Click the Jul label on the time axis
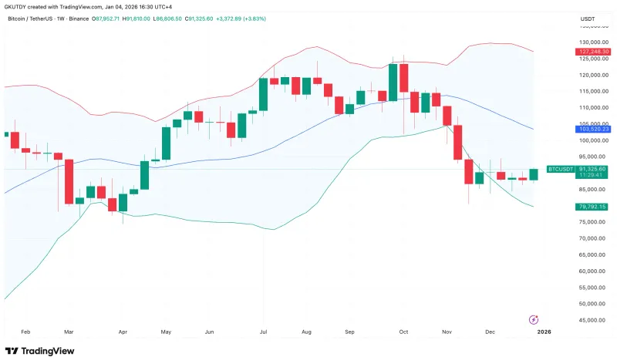 (x=264, y=332)
